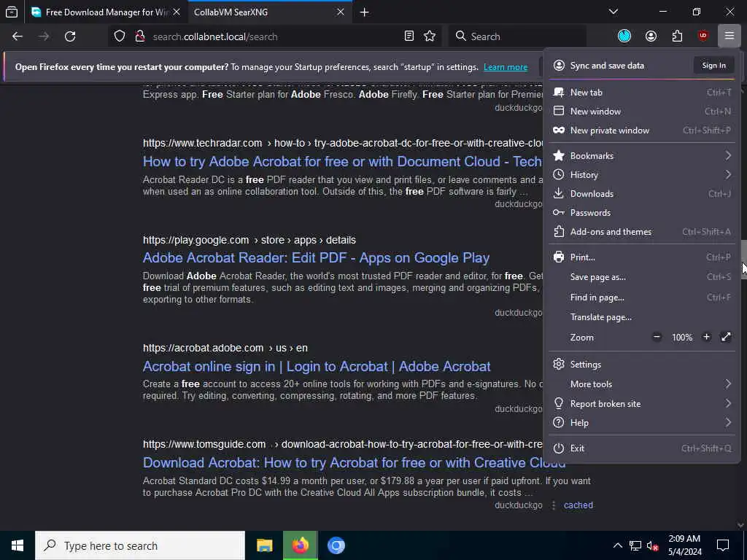Open the Windows Start button
Image resolution: width=747 pixels, height=560 pixels.
pyautogui.click(x=18, y=545)
